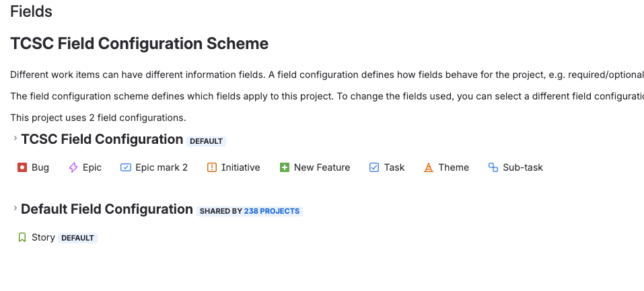The height and width of the screenshot is (291, 644).
Task: Click the green Story bookmark icon
Action: tap(22, 237)
